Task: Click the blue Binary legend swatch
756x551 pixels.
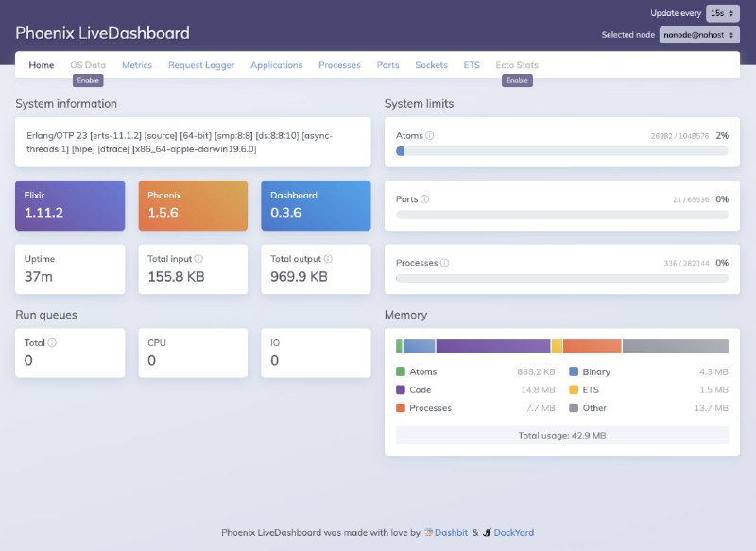Action: point(574,371)
